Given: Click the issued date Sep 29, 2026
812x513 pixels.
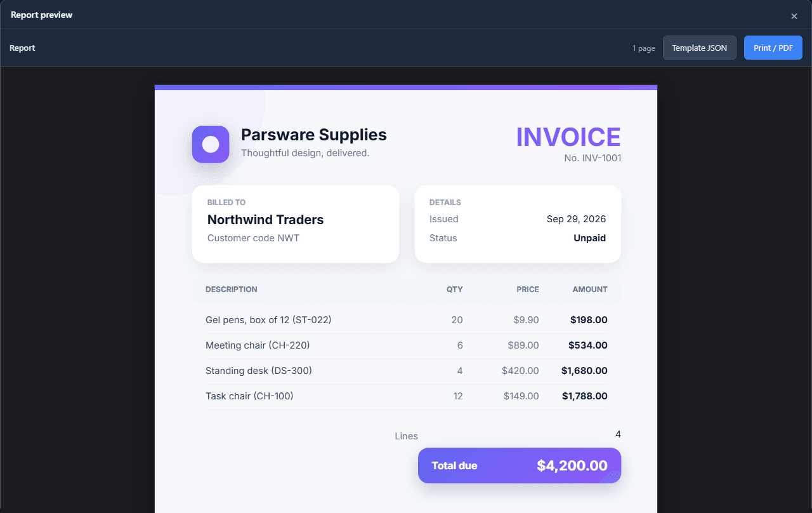Looking at the screenshot, I should click(576, 219).
